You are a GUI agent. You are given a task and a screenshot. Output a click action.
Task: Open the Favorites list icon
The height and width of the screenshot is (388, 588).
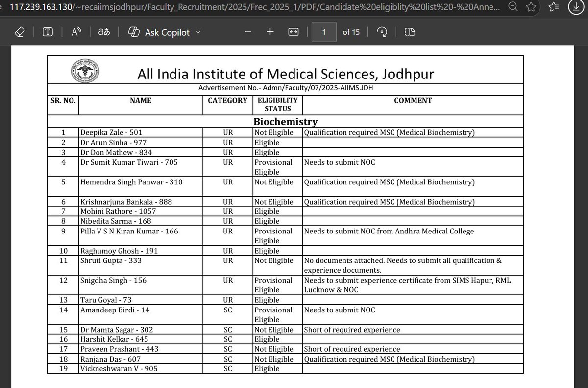click(x=554, y=7)
